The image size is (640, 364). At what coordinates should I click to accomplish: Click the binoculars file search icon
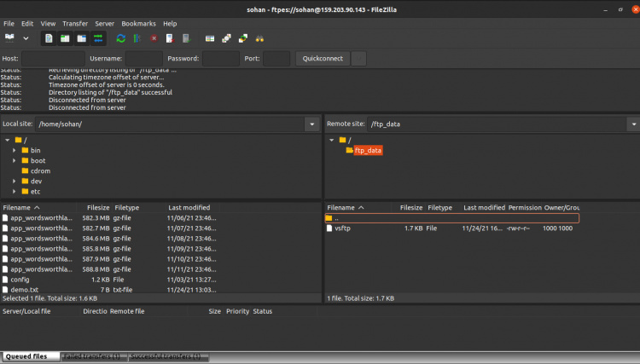pyautogui.click(x=259, y=38)
